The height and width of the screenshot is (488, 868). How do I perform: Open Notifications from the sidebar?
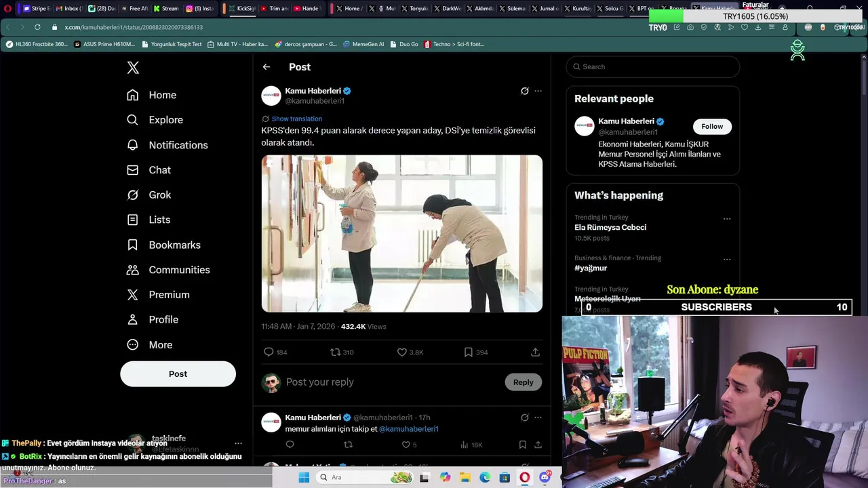(167, 145)
